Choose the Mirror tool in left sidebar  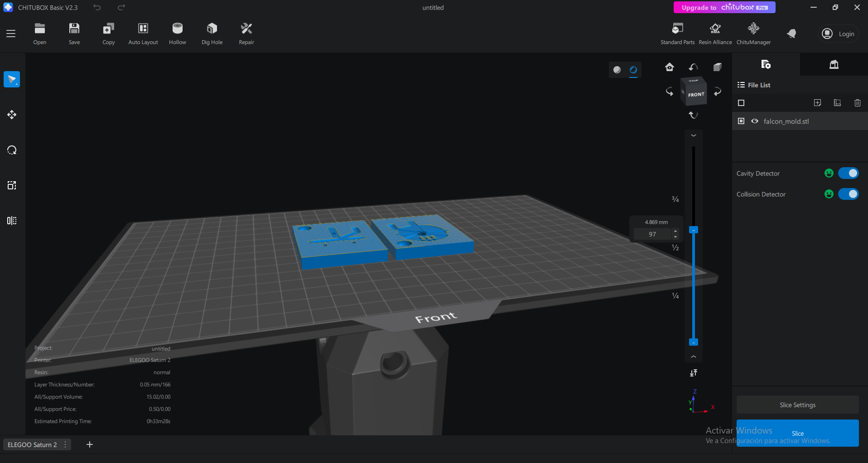pyautogui.click(x=12, y=221)
